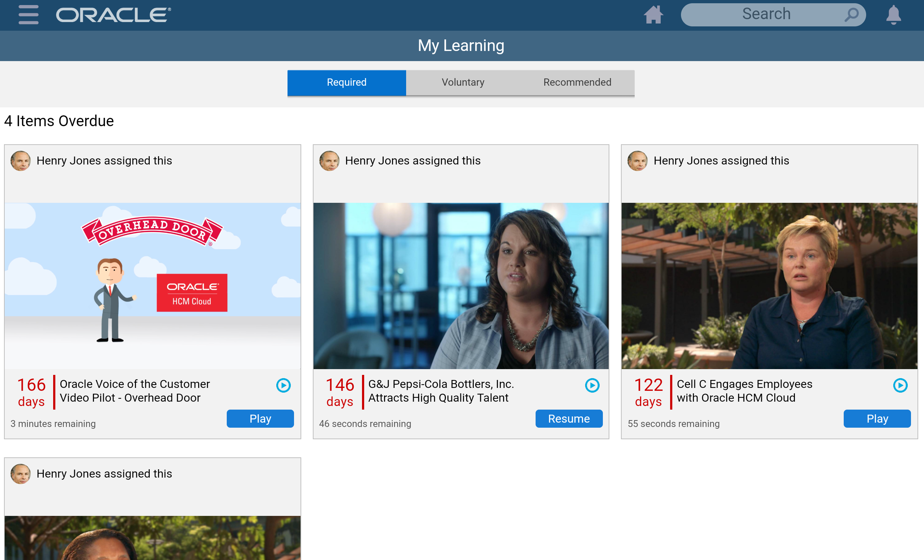
Task: Click Henry Jones avatar on the Overhead Door card
Action: (21, 161)
